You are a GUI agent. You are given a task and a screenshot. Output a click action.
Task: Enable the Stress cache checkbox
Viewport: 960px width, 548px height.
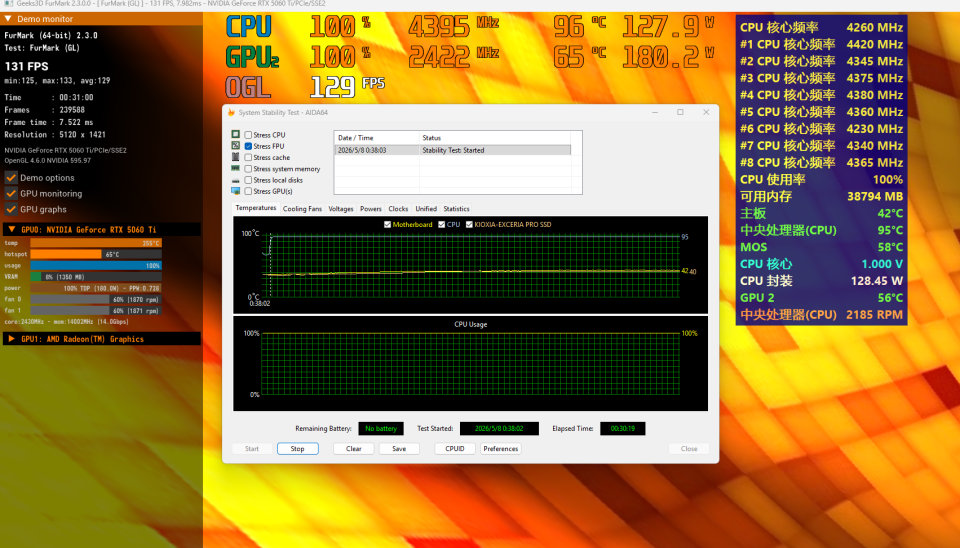[x=248, y=157]
